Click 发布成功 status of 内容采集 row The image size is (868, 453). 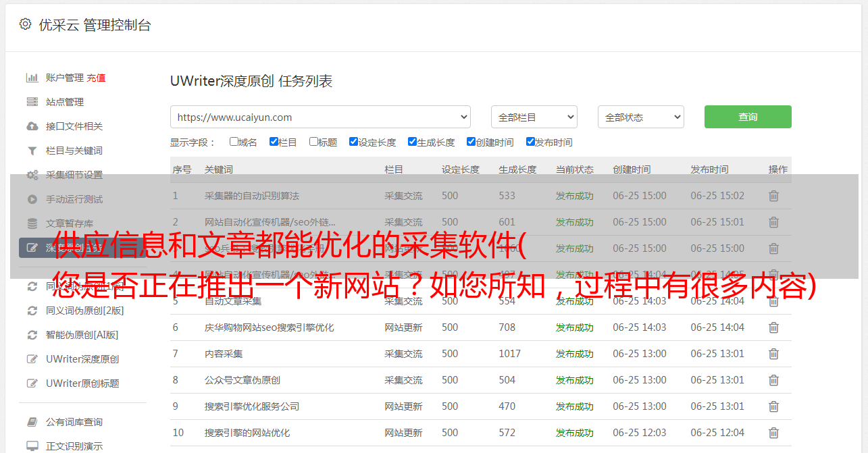tap(575, 354)
